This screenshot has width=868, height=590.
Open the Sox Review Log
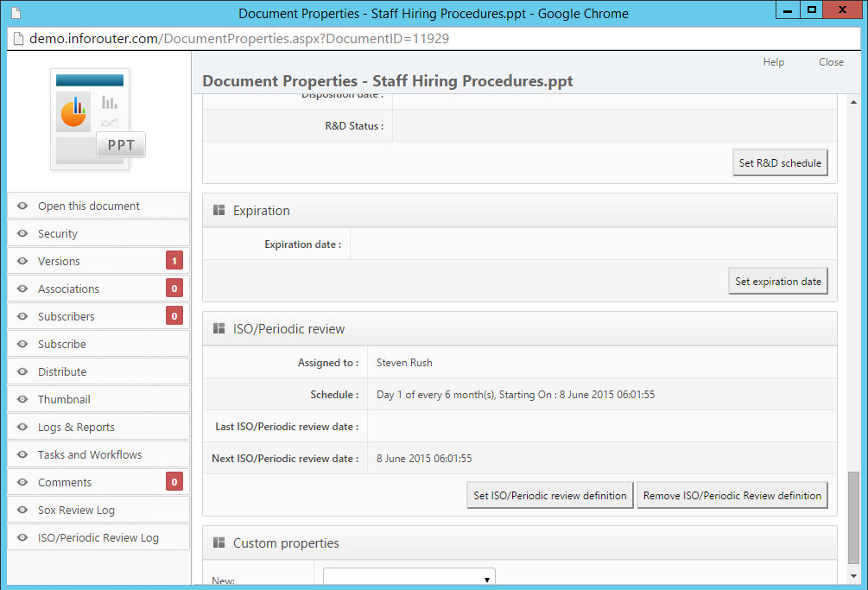[98, 511]
